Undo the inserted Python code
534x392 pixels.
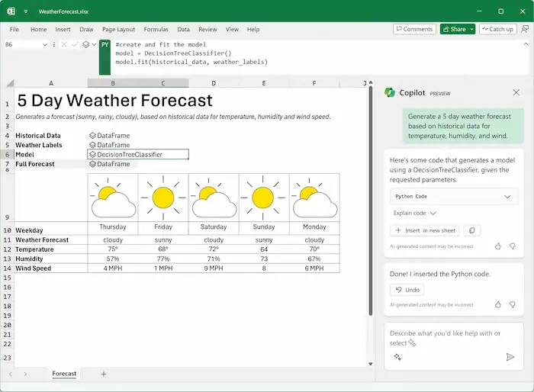click(x=407, y=290)
